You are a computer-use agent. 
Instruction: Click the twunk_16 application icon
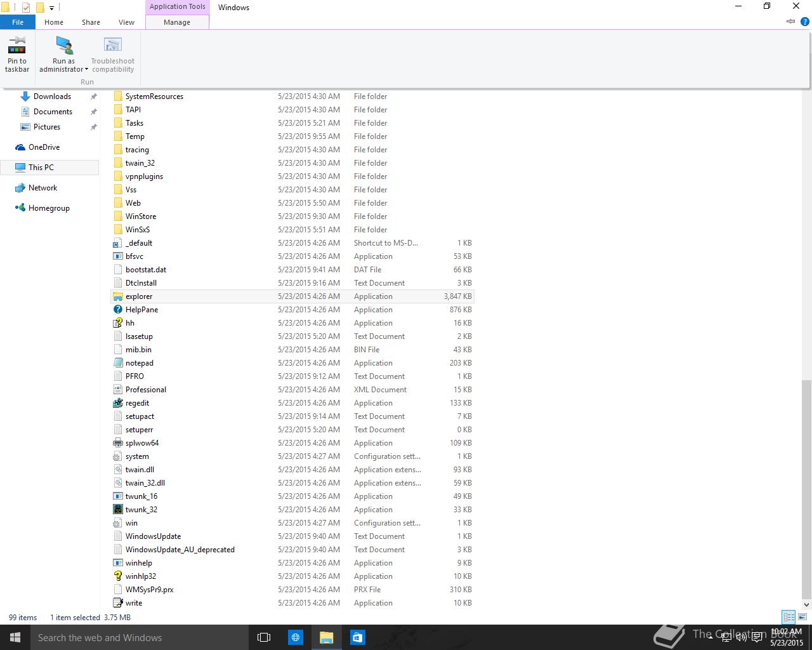(117, 496)
